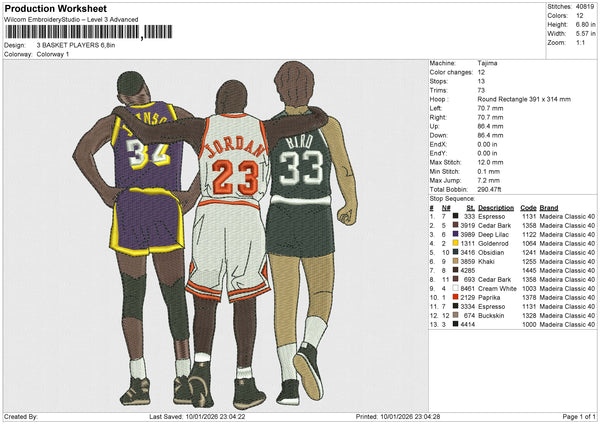Click the underlined Description column header
This screenshot has width=600, height=424.
click(x=496, y=208)
